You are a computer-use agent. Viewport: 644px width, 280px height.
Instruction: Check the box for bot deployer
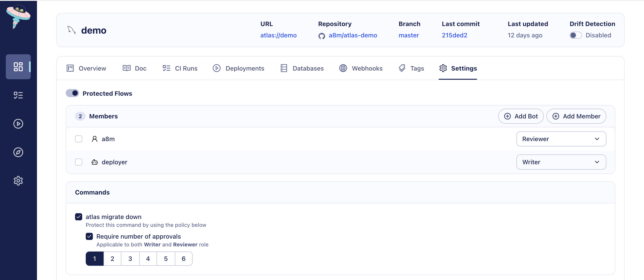79,162
